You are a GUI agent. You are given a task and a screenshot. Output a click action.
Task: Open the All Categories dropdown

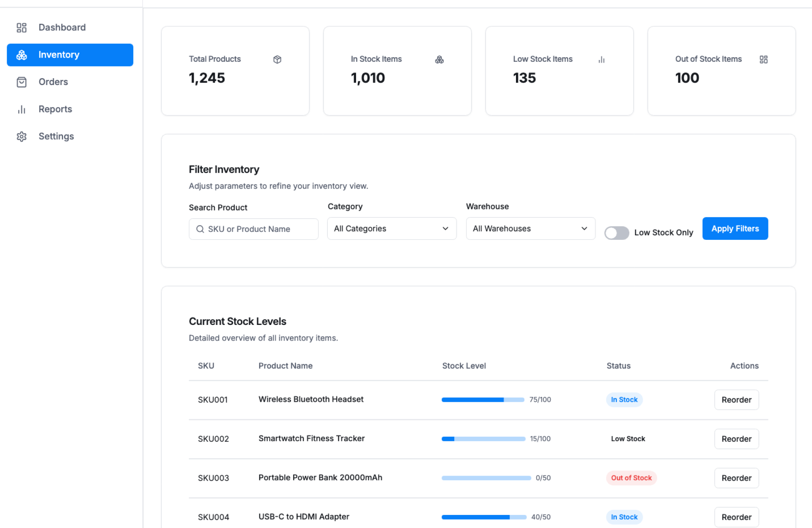pos(391,228)
